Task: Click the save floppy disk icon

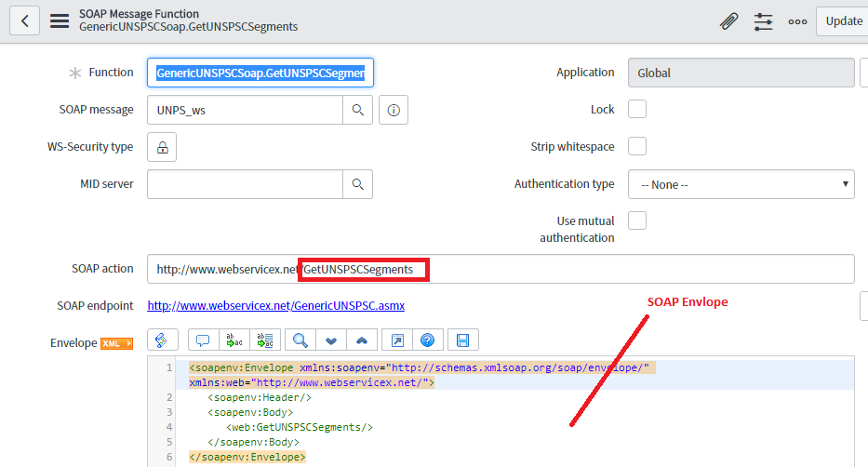Action: pyautogui.click(x=462, y=340)
